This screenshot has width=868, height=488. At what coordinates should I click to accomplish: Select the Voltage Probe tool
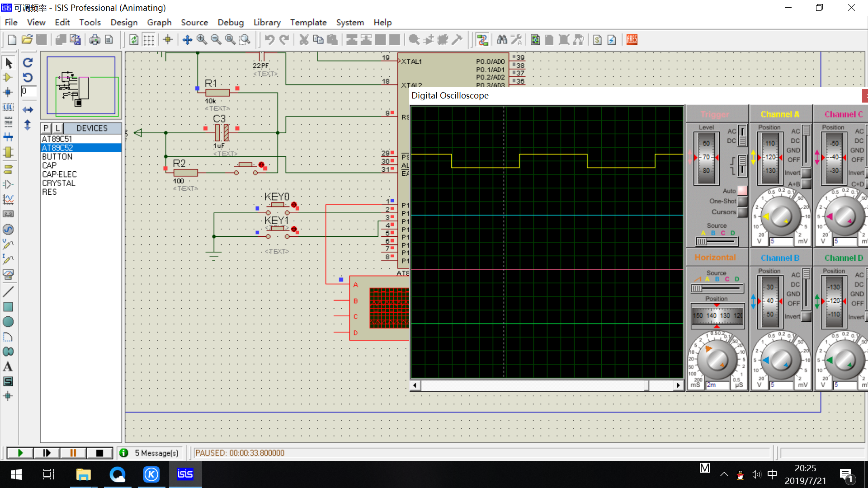point(8,244)
